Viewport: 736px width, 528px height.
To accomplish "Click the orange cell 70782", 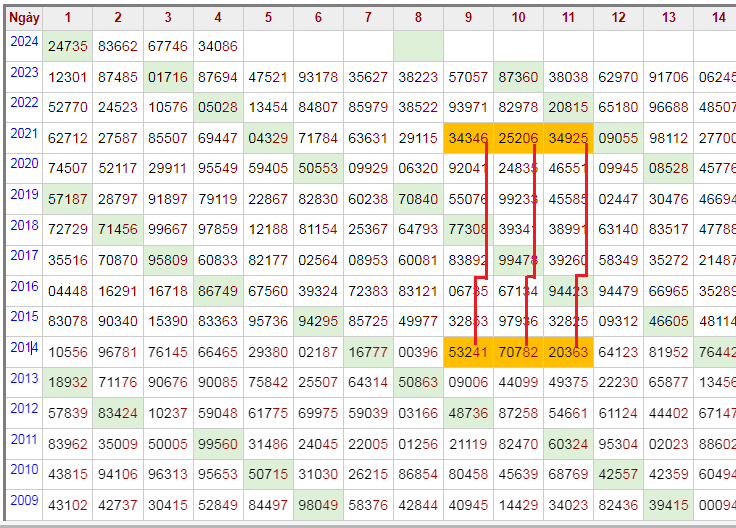I will point(518,352).
